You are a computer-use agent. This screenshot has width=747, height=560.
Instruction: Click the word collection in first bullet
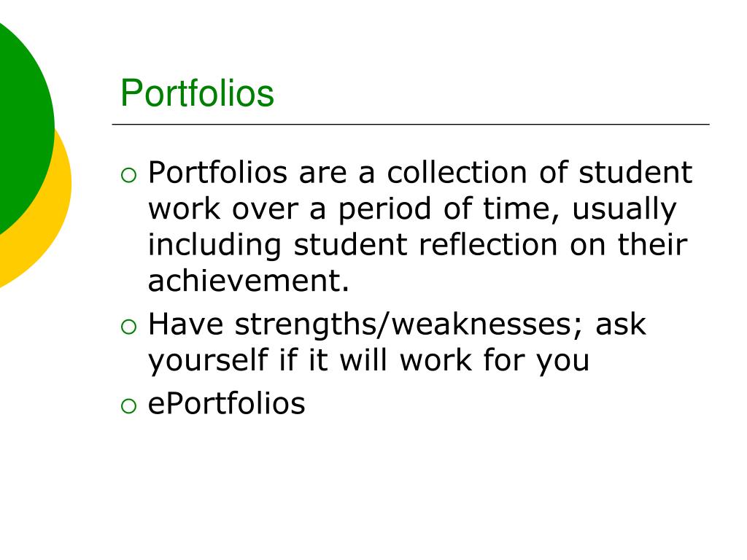pos(457,172)
